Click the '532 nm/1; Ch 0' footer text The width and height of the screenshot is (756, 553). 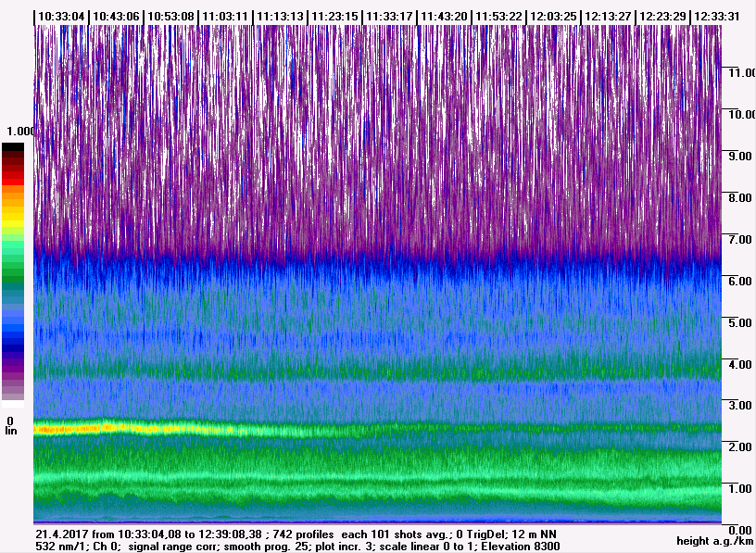click(78, 547)
